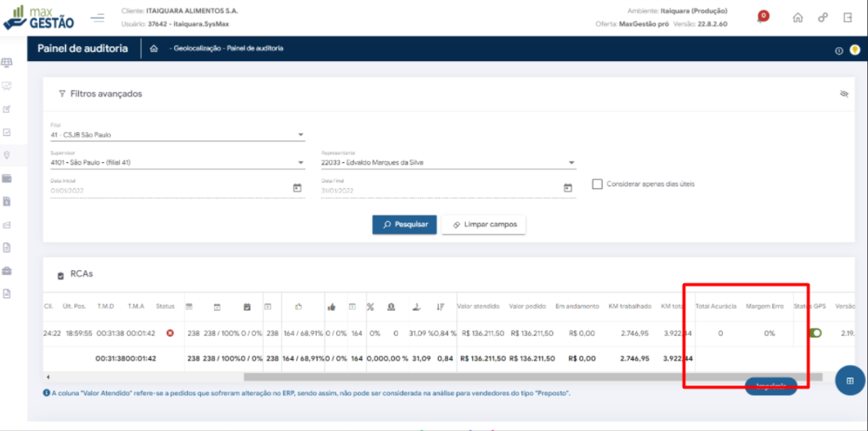Open the first sidebar icon (dashboard grid)

click(7, 63)
